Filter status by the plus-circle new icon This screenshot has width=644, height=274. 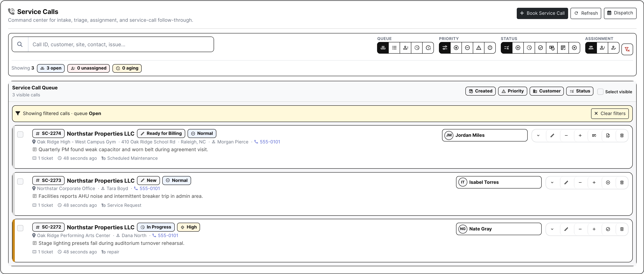click(518, 48)
